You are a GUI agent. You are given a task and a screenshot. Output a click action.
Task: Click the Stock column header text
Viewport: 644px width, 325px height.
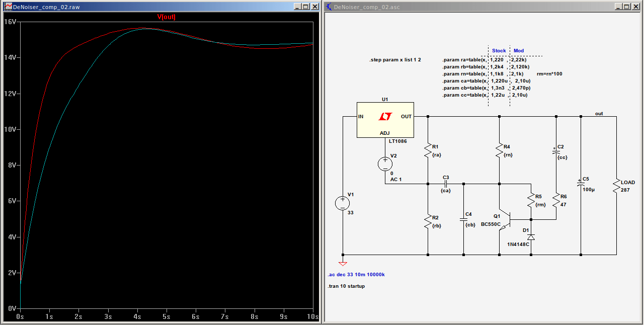(499, 51)
